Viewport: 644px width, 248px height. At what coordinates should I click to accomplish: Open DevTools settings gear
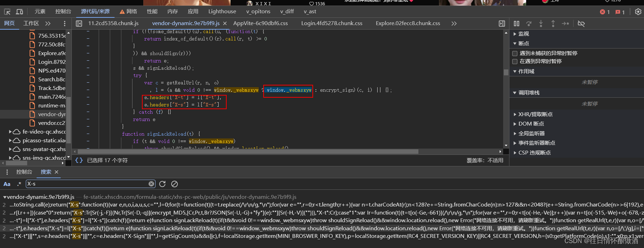(x=638, y=12)
